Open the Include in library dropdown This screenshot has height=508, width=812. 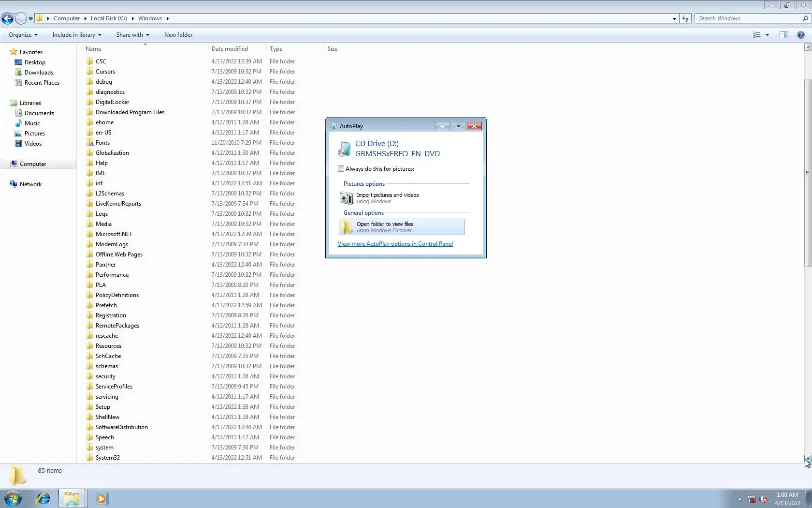click(x=77, y=35)
